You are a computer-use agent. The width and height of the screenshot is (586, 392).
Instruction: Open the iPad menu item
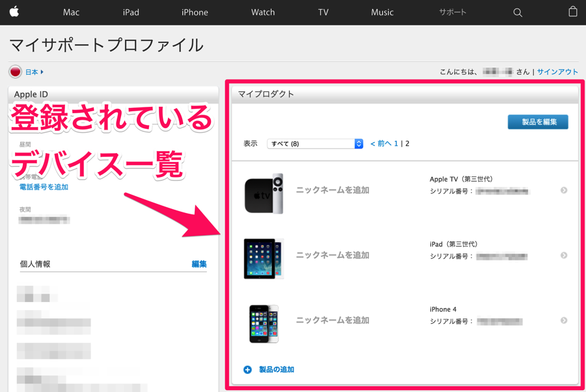tap(131, 12)
